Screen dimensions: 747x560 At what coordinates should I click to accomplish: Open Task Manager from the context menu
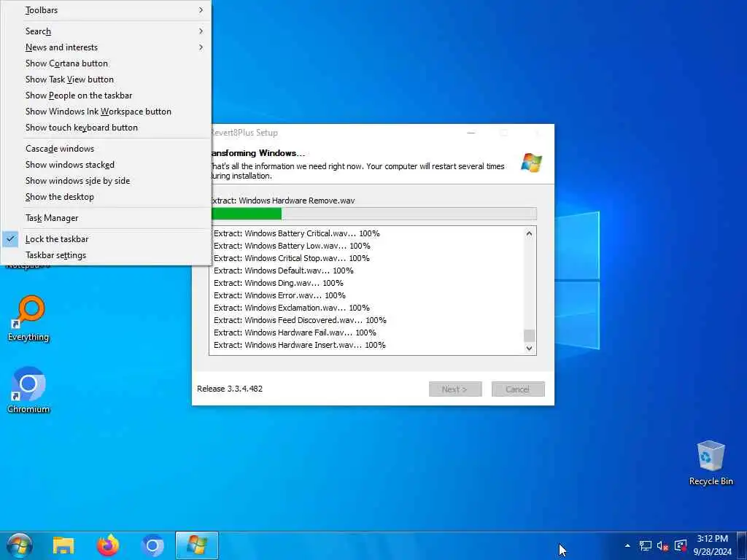tap(107, 218)
